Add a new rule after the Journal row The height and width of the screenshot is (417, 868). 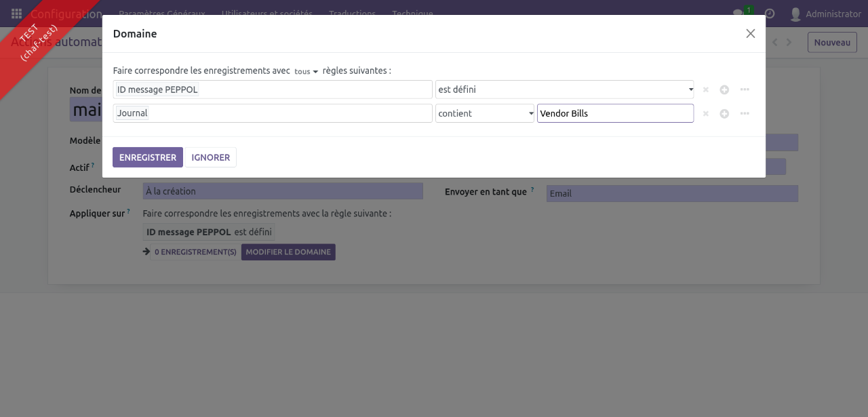724,114
